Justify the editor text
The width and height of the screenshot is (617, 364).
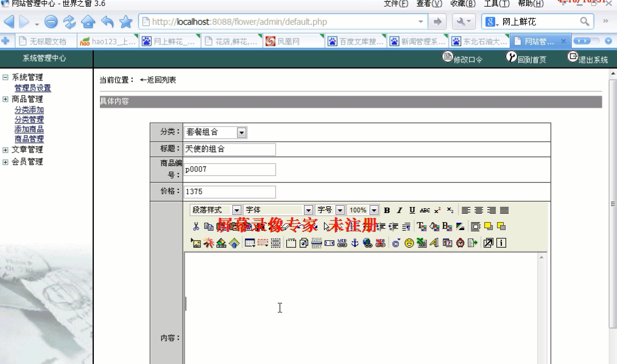504,210
